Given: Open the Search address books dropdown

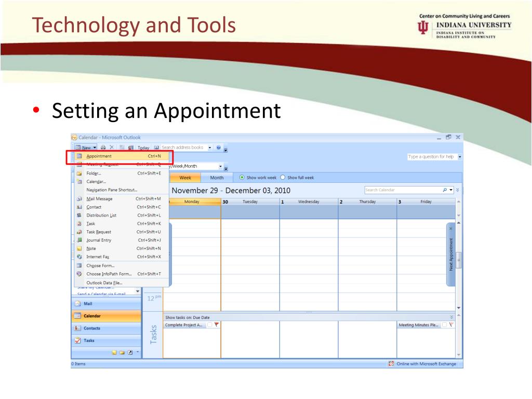Looking at the screenshot, I should [210, 147].
